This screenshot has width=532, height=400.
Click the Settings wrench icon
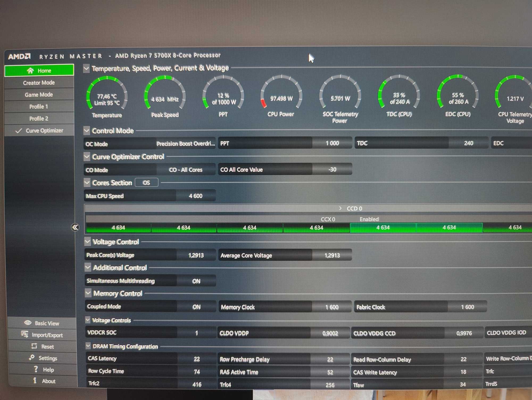pyautogui.click(x=32, y=357)
